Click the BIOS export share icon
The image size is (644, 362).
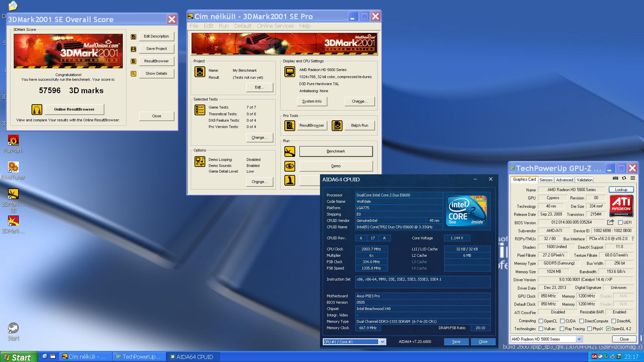pyautogui.click(x=610, y=222)
